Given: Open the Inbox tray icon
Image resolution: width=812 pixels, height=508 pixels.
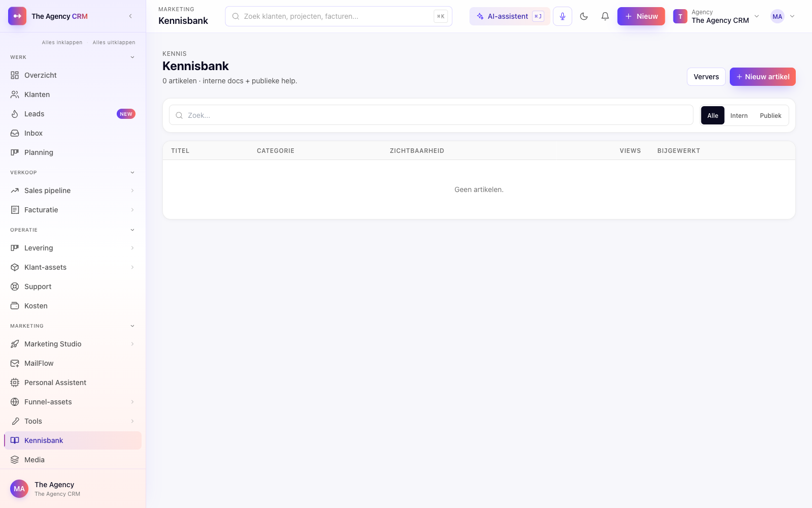Looking at the screenshot, I should (x=15, y=133).
